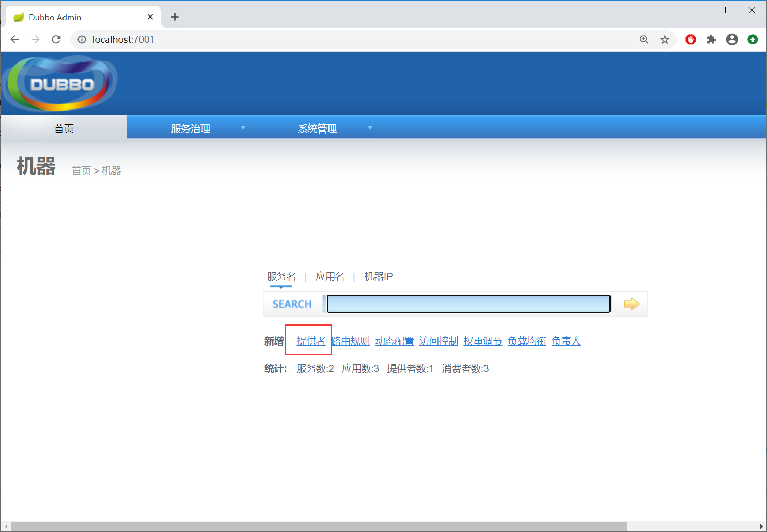Switch search to 机器IP tab
767x532 pixels.
pos(378,276)
